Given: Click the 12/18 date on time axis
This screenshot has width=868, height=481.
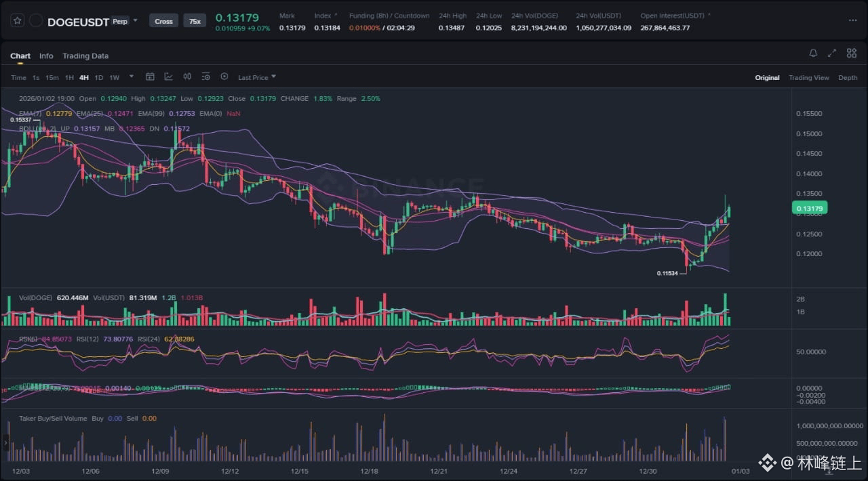Looking at the screenshot, I should pos(369,471).
